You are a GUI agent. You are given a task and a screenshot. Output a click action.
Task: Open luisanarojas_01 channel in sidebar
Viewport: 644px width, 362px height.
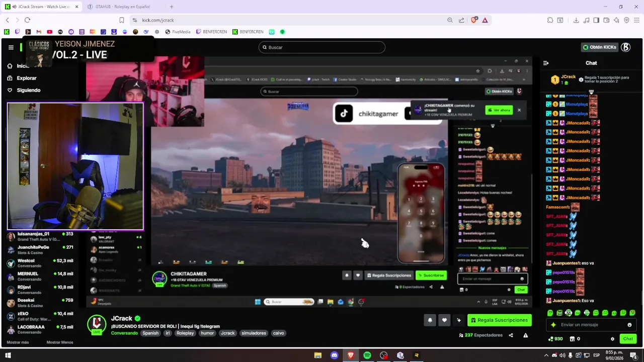(40, 236)
